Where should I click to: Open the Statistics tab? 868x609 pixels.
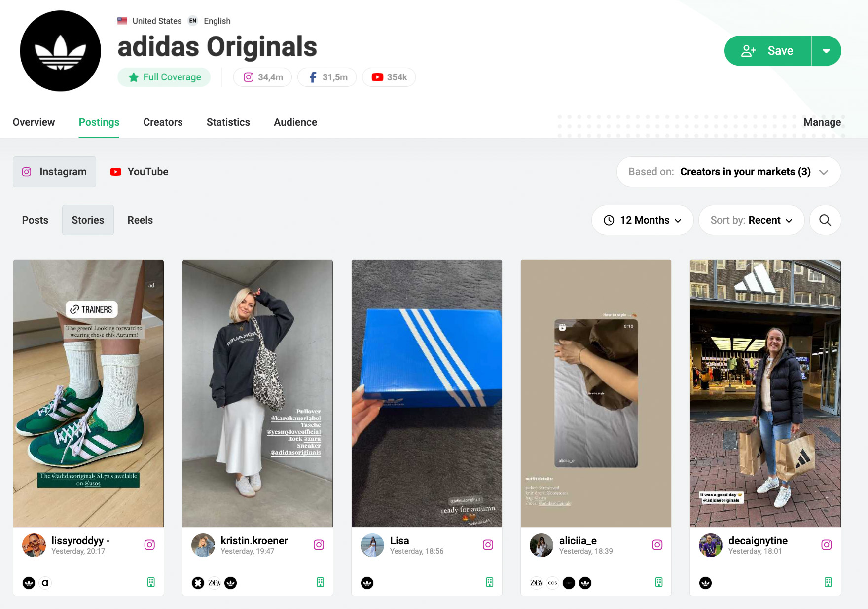point(228,122)
